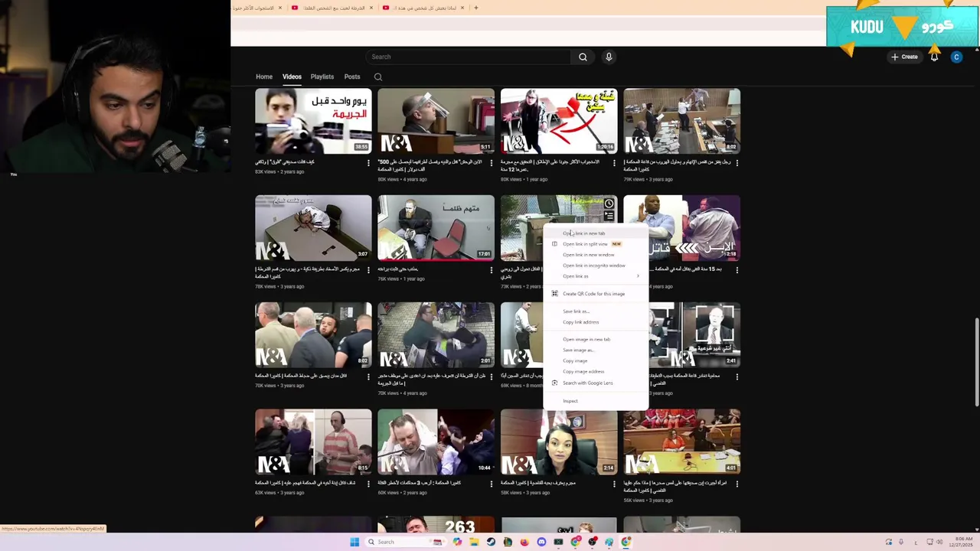Click Add to queue icon on hovered thumbnail

(609, 217)
